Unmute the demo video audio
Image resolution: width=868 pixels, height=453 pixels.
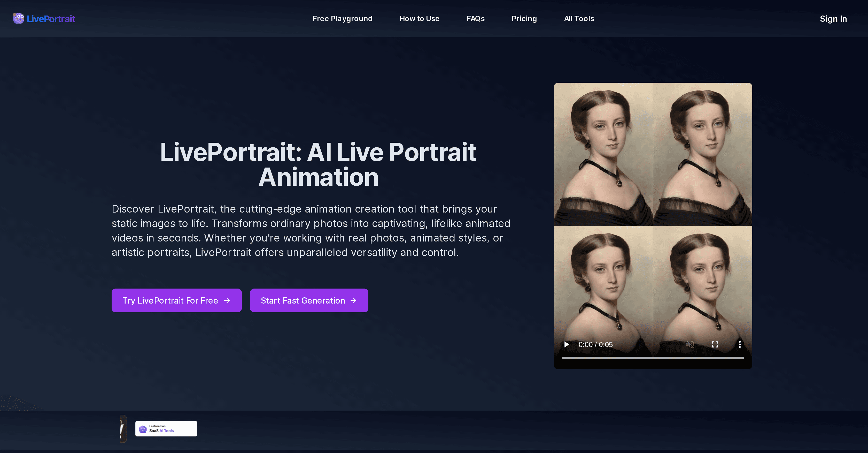pos(690,344)
